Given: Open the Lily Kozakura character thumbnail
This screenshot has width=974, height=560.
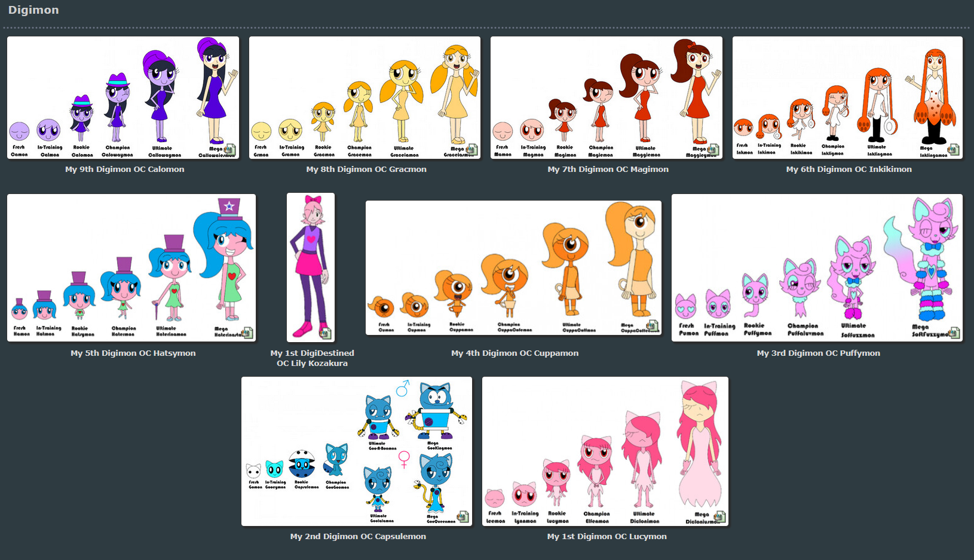Looking at the screenshot, I should click(311, 267).
